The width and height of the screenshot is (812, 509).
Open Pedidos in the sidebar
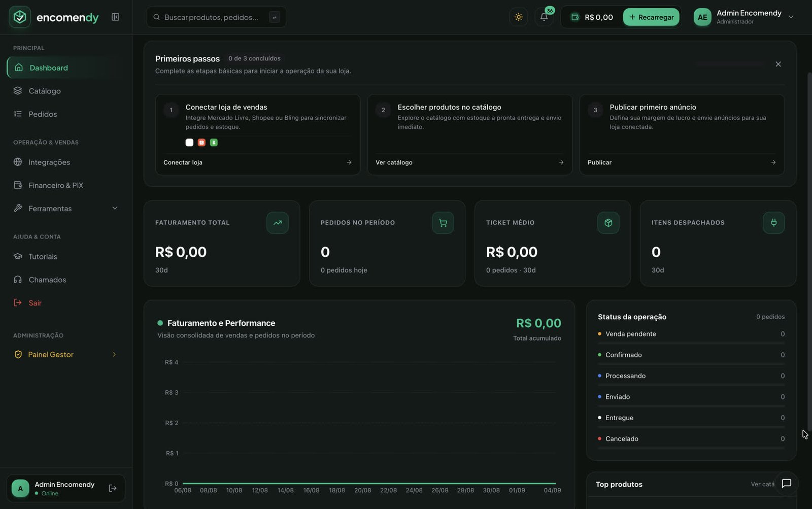pos(66,114)
